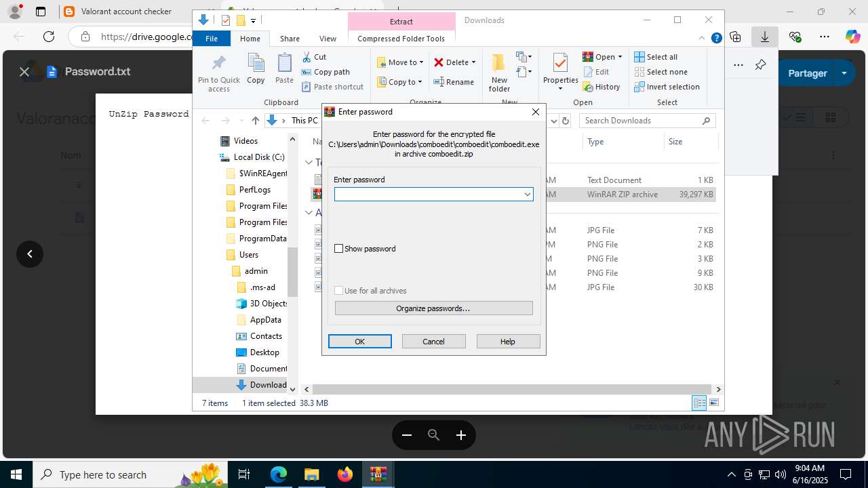Collapse the Explorer ribbon with the chevron

click(x=702, y=38)
